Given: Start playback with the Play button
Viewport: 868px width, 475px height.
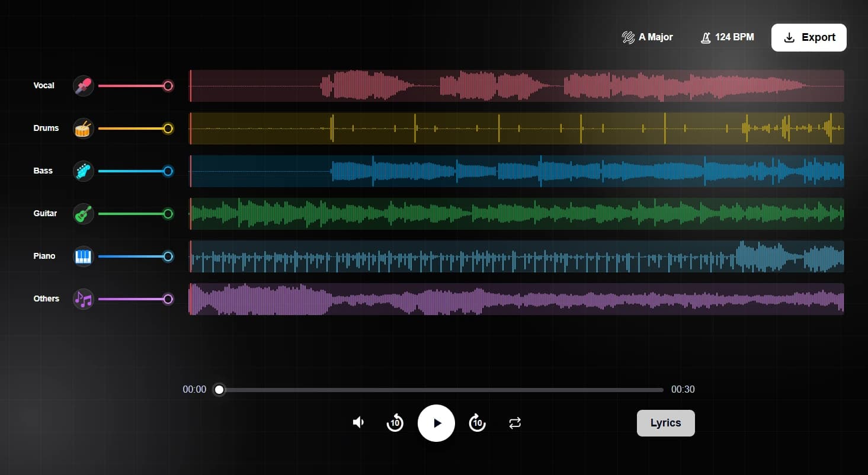Looking at the screenshot, I should click(x=436, y=423).
